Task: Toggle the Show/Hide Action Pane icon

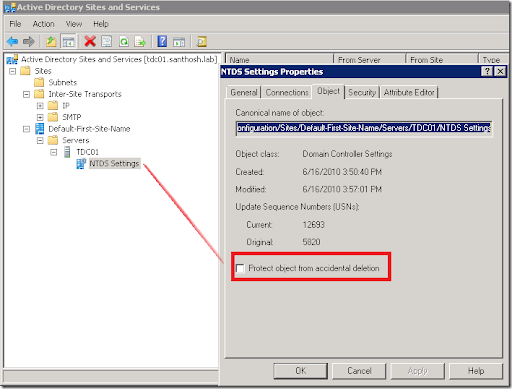Action: (179, 42)
